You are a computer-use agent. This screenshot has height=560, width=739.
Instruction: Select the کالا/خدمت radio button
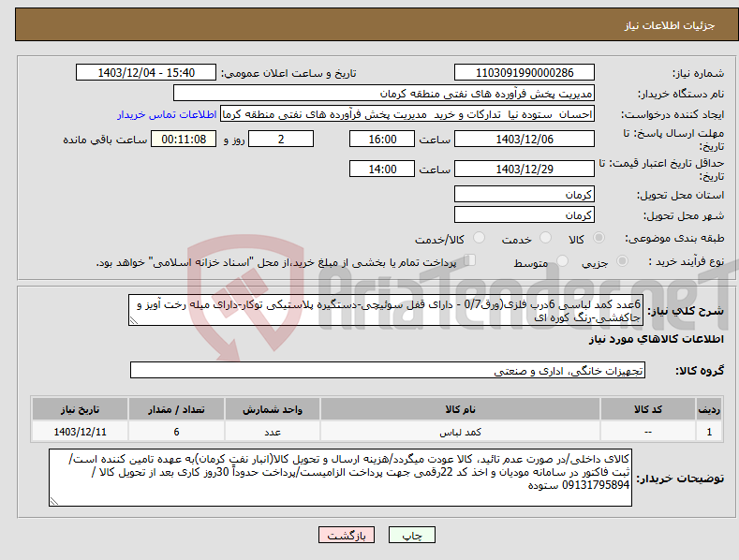coord(479,238)
